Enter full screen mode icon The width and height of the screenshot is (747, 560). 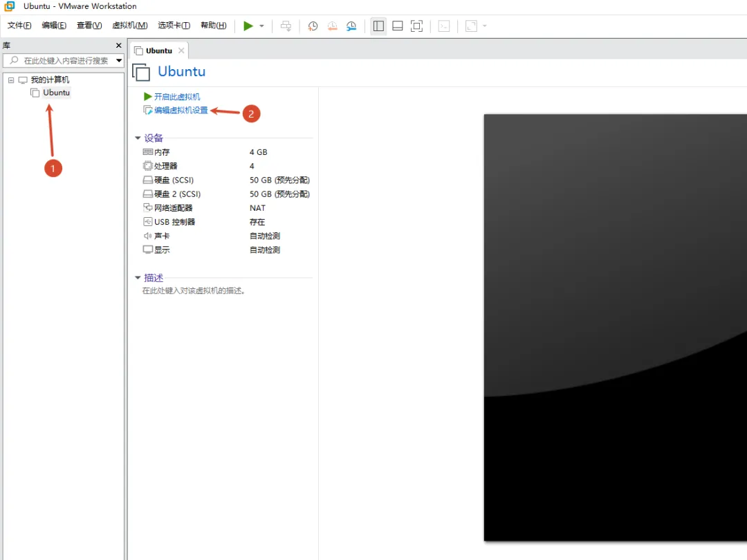[416, 26]
